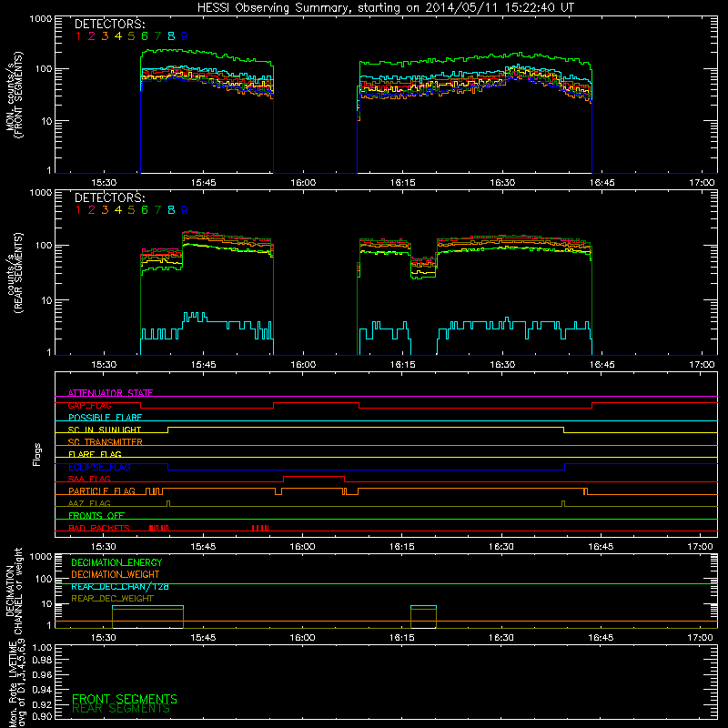Select the SAA_FLAG label
The height and width of the screenshot is (728, 728).
[x=89, y=479]
